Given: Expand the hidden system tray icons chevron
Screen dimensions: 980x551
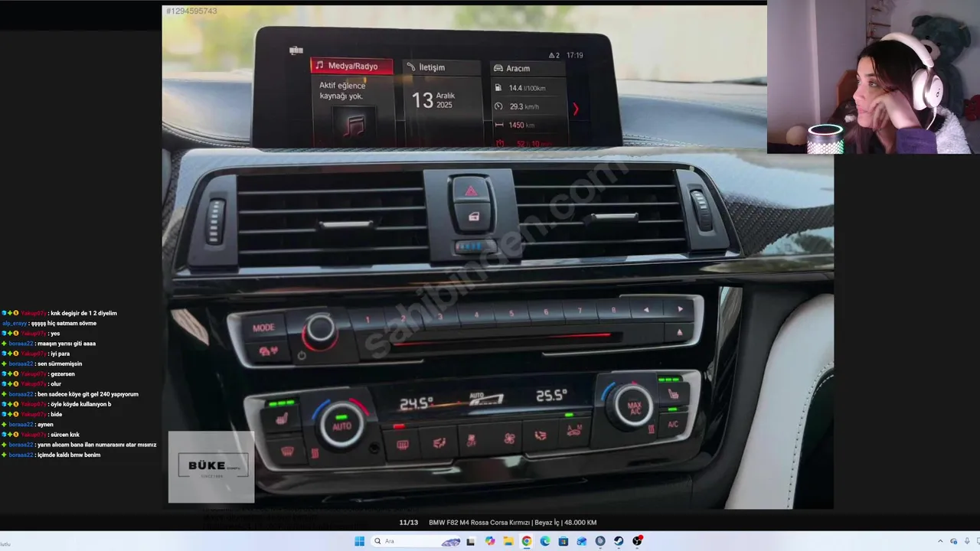Looking at the screenshot, I should [941, 541].
